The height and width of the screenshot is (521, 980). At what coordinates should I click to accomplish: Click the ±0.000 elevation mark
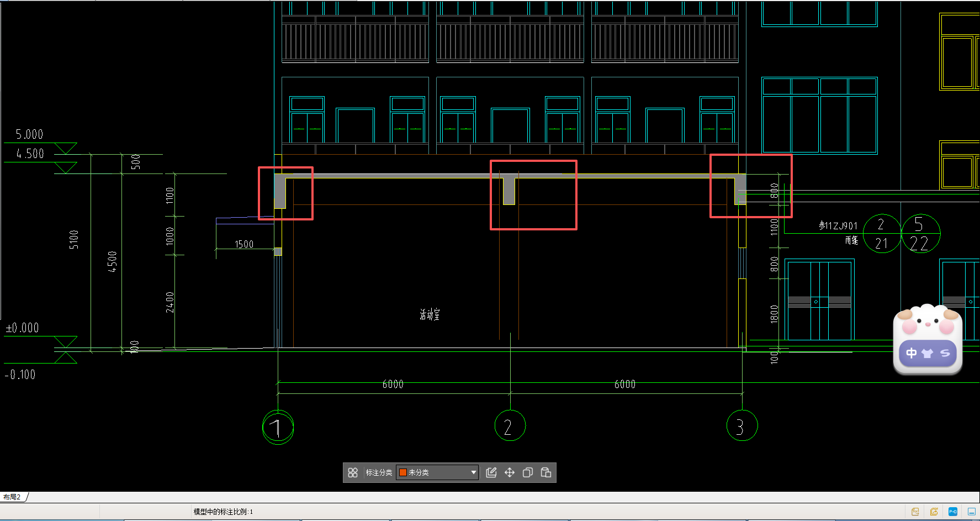pyautogui.click(x=22, y=328)
